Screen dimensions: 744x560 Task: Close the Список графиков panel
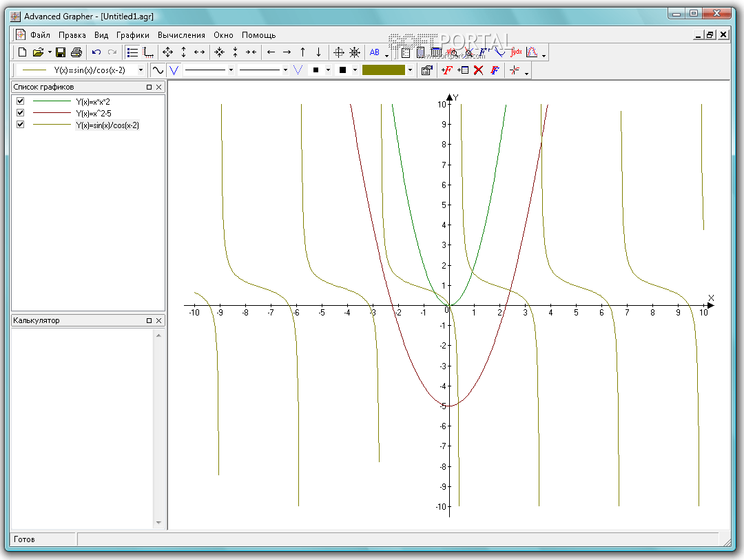[x=159, y=87]
